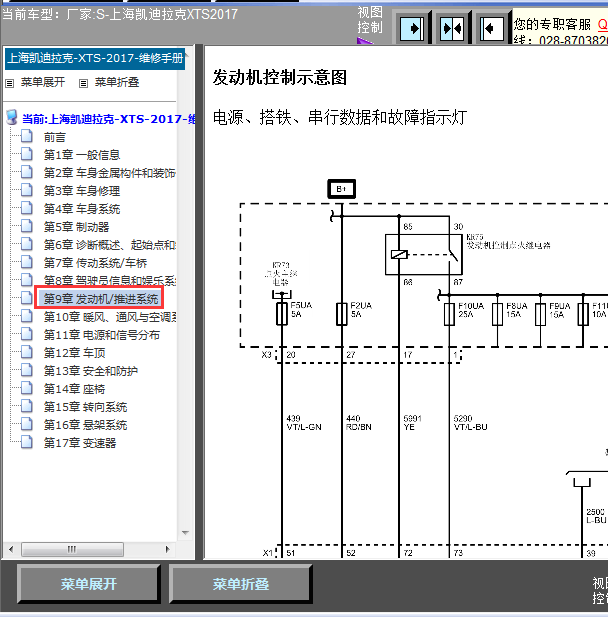This screenshot has height=617, width=608.
Task: Click the page icon beside 第3章 车身修理
Action: [27, 190]
